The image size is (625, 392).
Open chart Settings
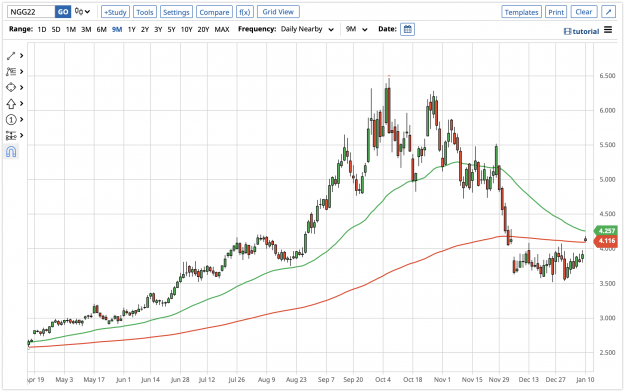(x=176, y=12)
